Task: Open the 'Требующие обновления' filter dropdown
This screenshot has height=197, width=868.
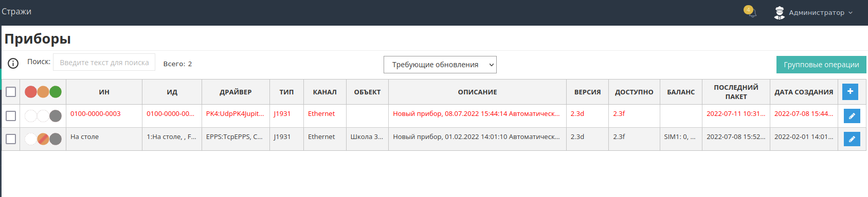Action: click(x=440, y=65)
